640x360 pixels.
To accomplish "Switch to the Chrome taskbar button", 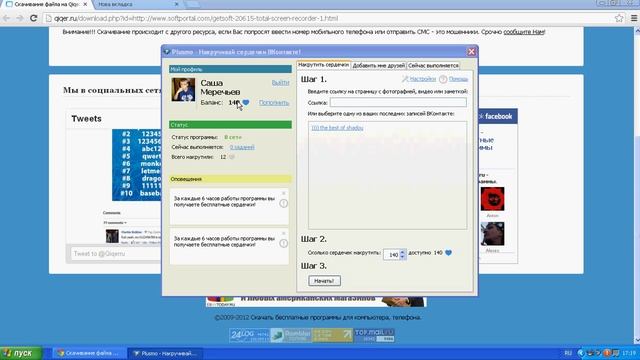I will pos(88,353).
